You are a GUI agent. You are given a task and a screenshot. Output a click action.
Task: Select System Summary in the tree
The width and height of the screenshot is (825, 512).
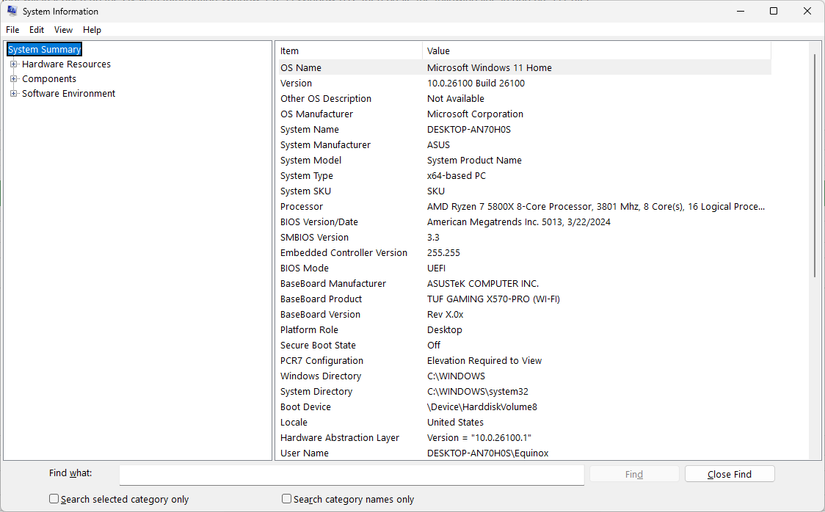[x=44, y=49]
